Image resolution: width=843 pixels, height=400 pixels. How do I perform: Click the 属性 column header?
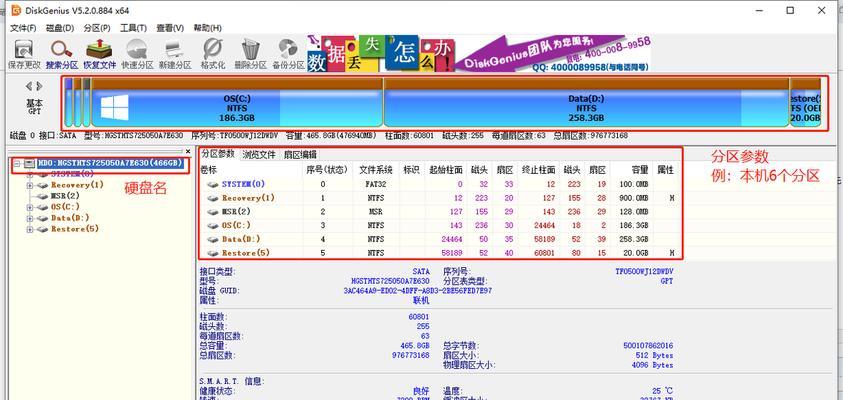point(665,170)
